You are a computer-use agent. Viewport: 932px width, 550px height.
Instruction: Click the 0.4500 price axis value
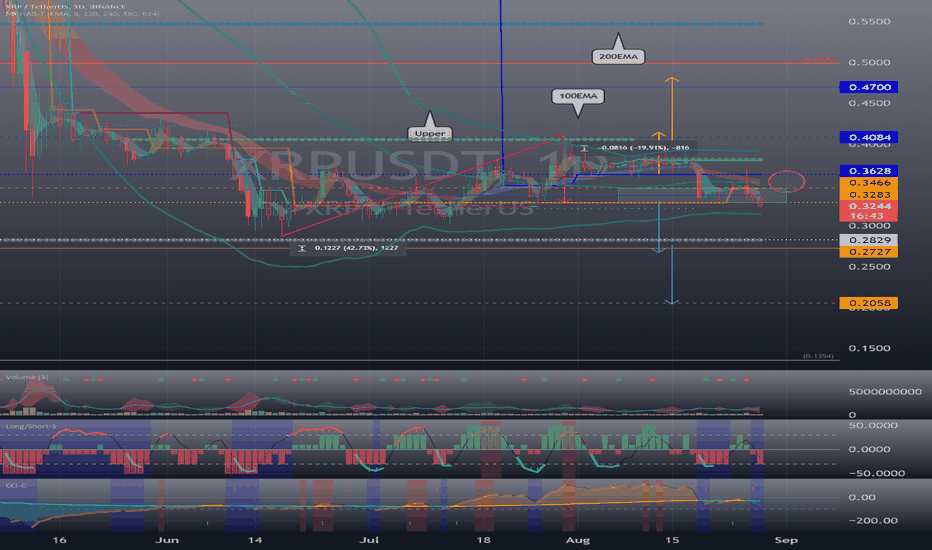pyautogui.click(x=869, y=103)
